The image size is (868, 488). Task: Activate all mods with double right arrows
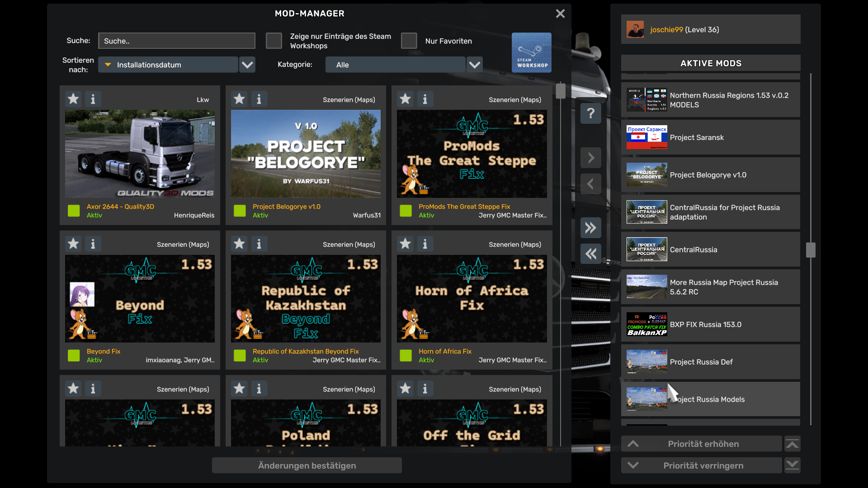[591, 227]
